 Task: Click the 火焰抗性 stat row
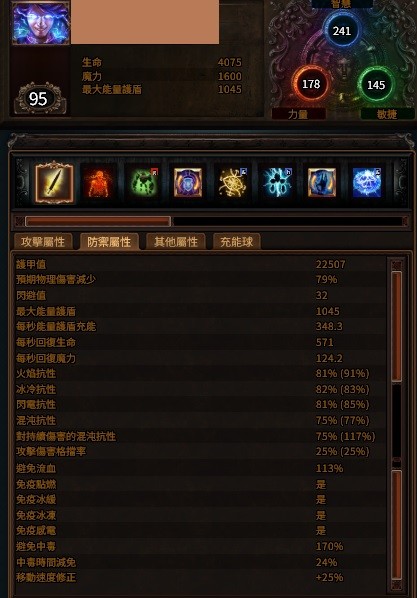coord(200,373)
